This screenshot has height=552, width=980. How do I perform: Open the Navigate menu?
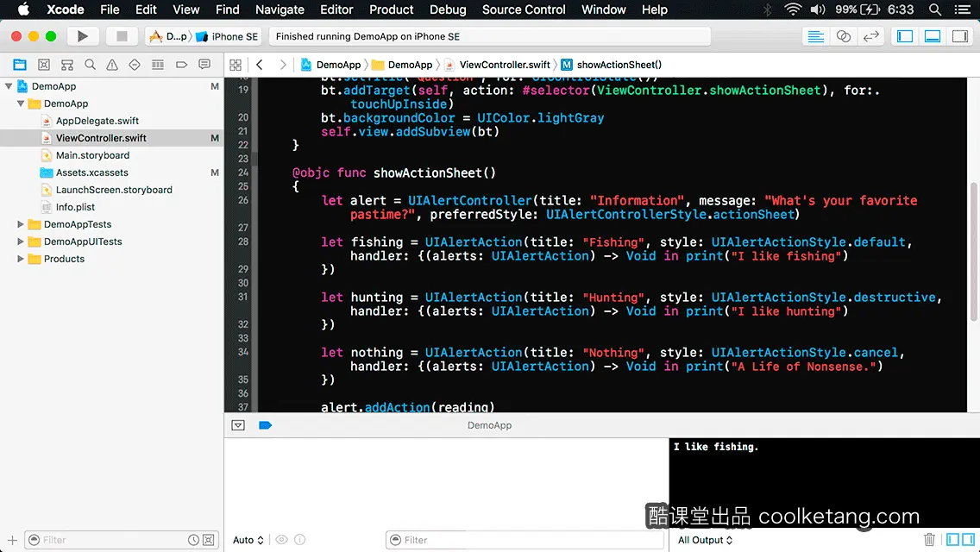280,9
